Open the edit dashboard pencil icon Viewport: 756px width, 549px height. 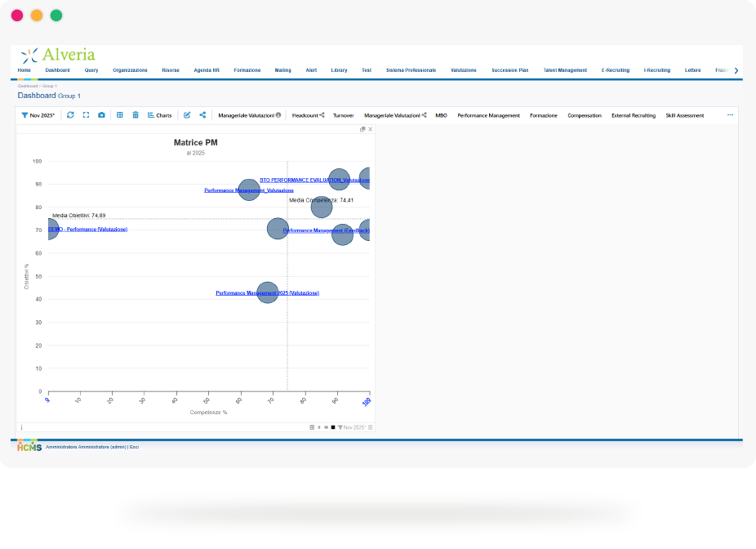pos(187,115)
